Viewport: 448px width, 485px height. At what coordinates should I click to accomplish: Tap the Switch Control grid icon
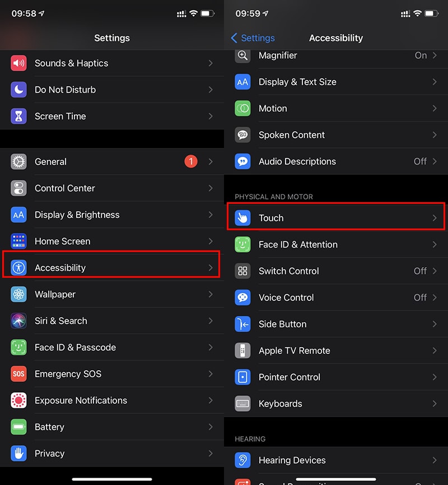pyautogui.click(x=242, y=271)
